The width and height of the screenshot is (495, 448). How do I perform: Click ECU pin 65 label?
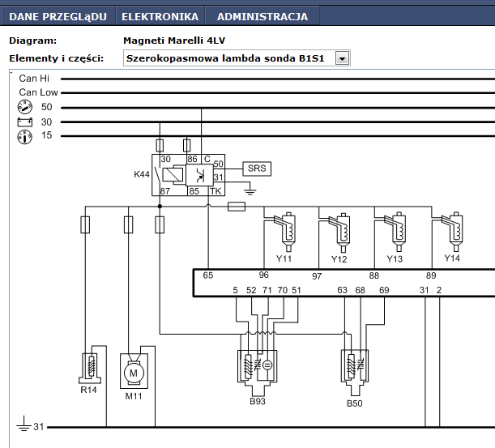[x=208, y=275]
